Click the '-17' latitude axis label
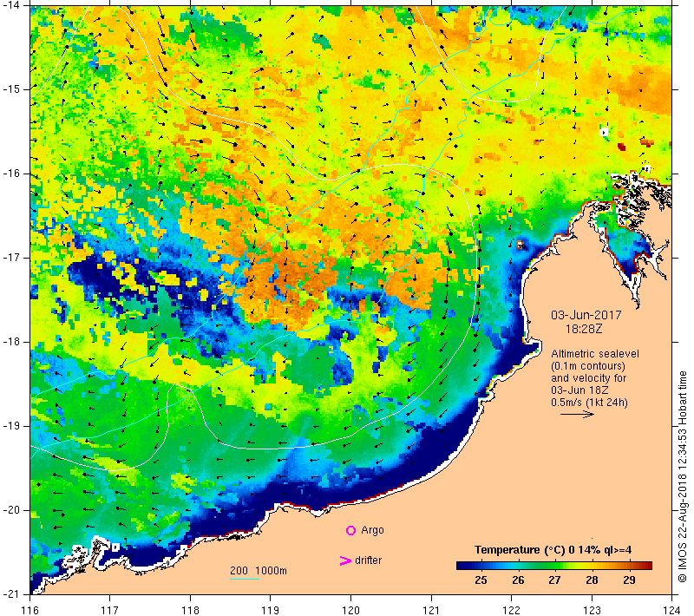Screen dimensions: 694x616 (x=11, y=257)
